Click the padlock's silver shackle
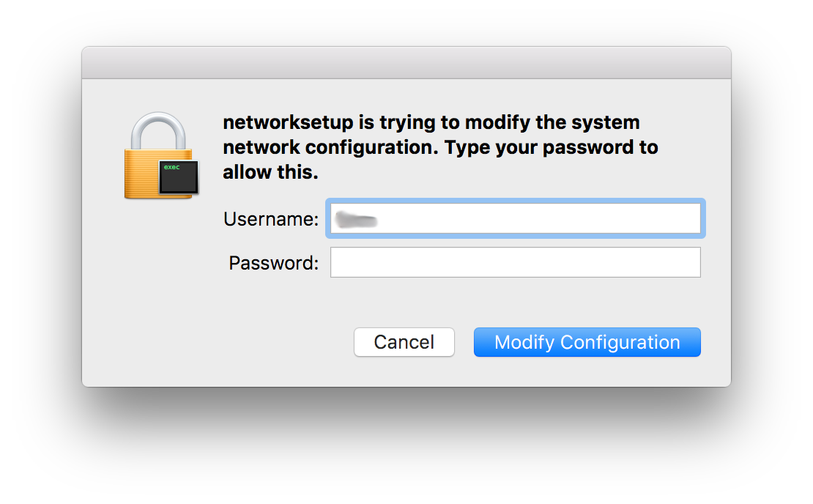Viewport: 813px width, 504px height. pos(158,131)
